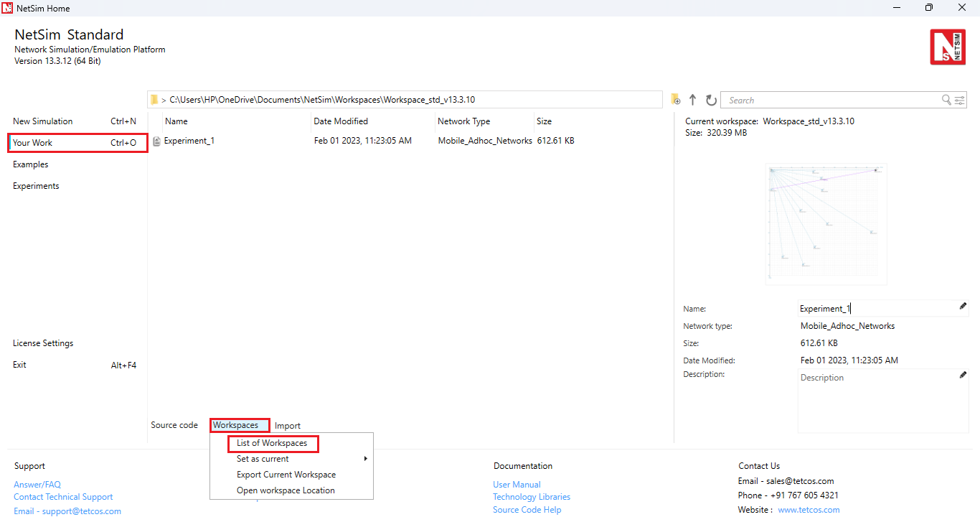Image resolution: width=980 pixels, height=517 pixels.
Task: Click the 'Mobile_Adhoc_Networks' list cell
Action: click(x=485, y=141)
